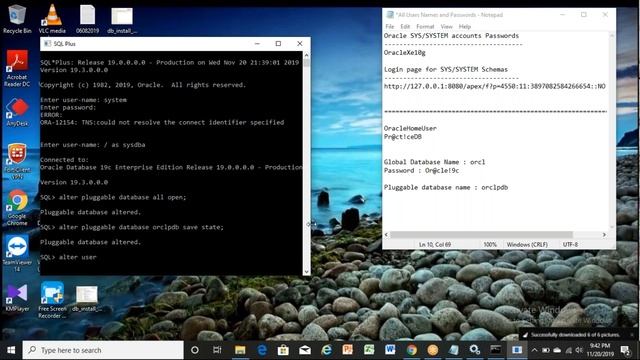Show hidden system tray icons
The height and width of the screenshot is (360, 640).
(x=534, y=350)
